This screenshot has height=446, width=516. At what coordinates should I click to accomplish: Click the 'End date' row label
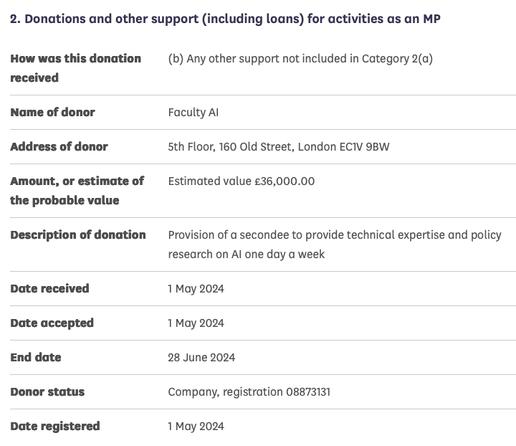(x=36, y=357)
